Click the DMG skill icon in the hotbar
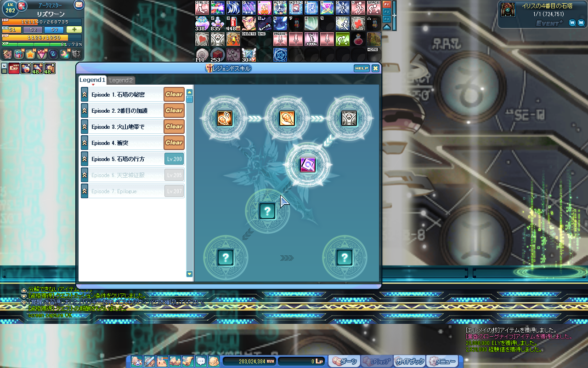588x368 pixels. click(311, 39)
